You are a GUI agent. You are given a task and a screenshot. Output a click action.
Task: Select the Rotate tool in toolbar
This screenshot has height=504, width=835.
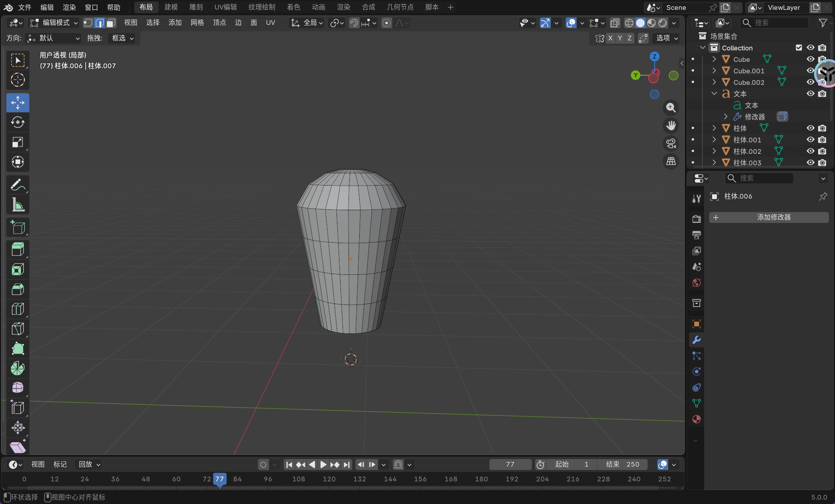(x=17, y=122)
